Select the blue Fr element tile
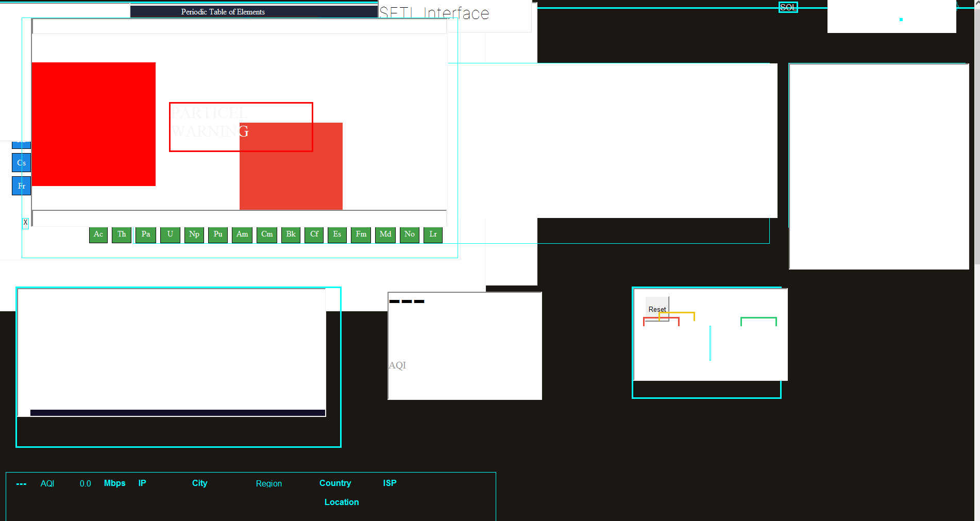Viewport: 980px width, 521px height. [21, 186]
